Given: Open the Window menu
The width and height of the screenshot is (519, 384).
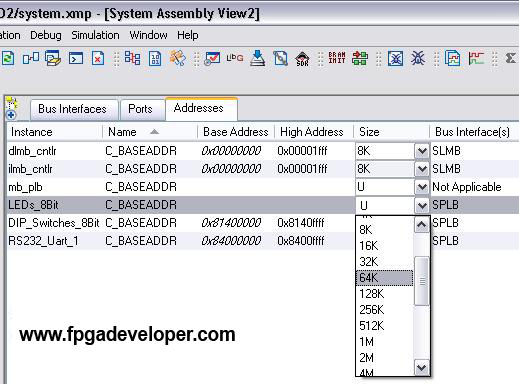Looking at the screenshot, I should coord(148,35).
